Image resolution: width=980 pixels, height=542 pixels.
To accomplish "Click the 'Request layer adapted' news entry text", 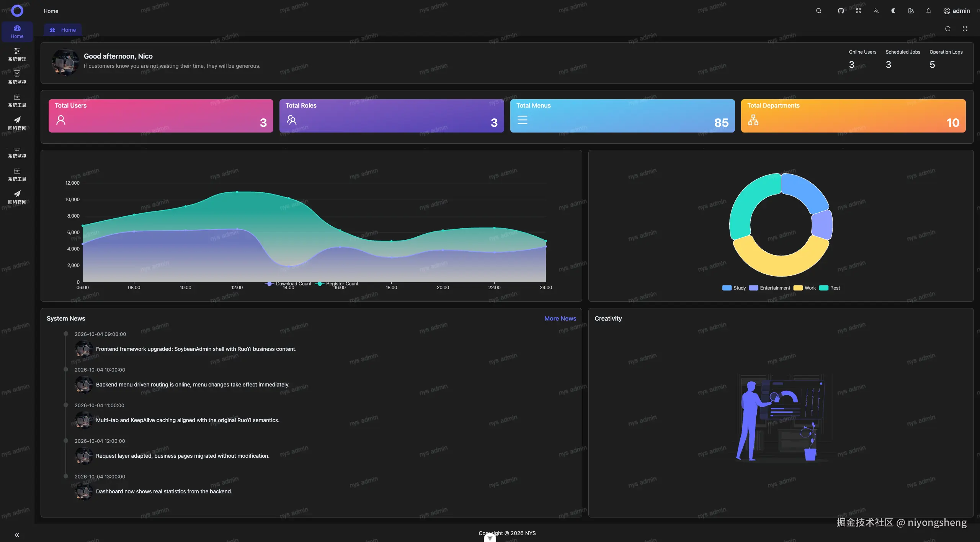I will [x=183, y=456].
